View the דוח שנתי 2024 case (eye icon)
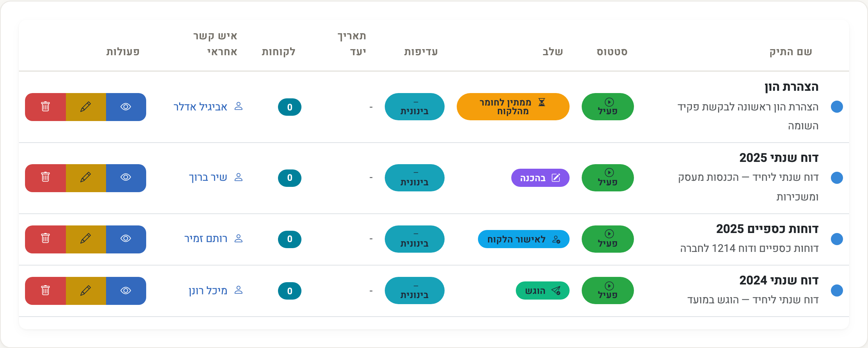Screen dimensions: 868x348 (x=126, y=291)
